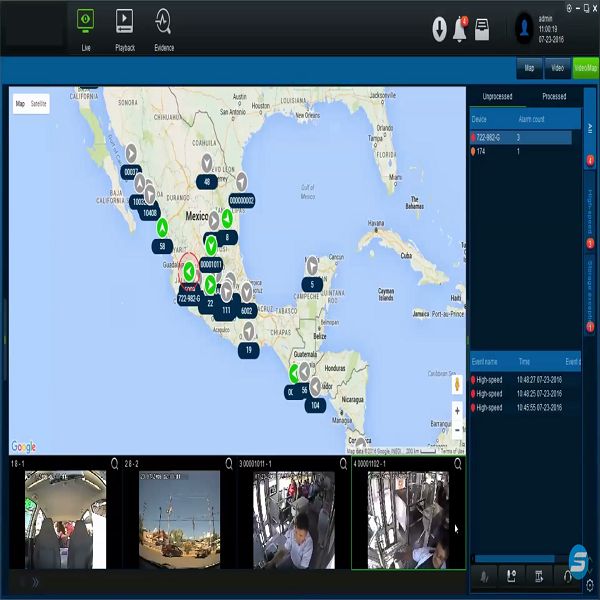Click vehicle marker labeled 00001011
The width and height of the screenshot is (600, 600).
coord(210,263)
